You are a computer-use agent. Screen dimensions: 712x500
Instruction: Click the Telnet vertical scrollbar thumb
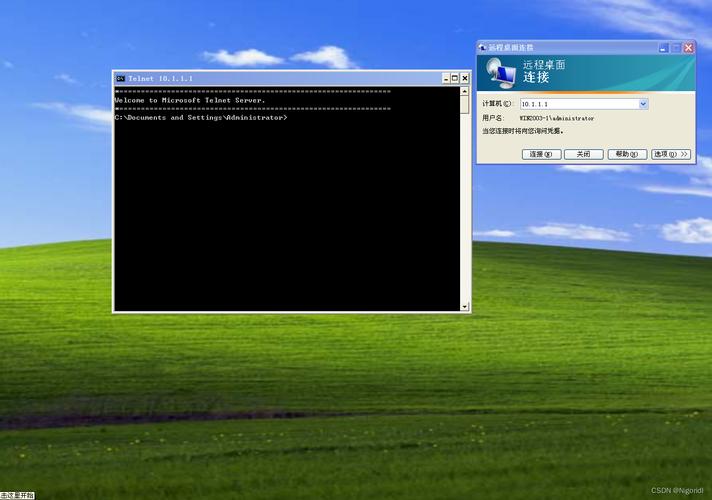[465, 104]
